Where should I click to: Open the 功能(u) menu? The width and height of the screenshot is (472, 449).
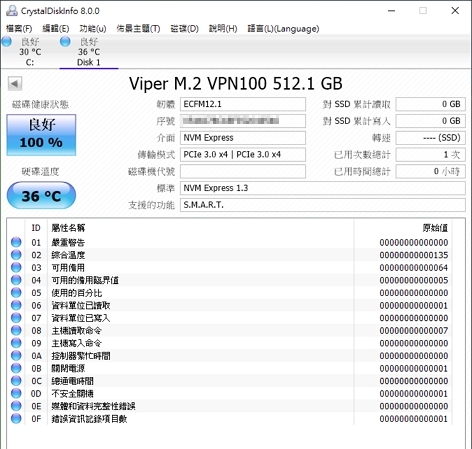93,29
